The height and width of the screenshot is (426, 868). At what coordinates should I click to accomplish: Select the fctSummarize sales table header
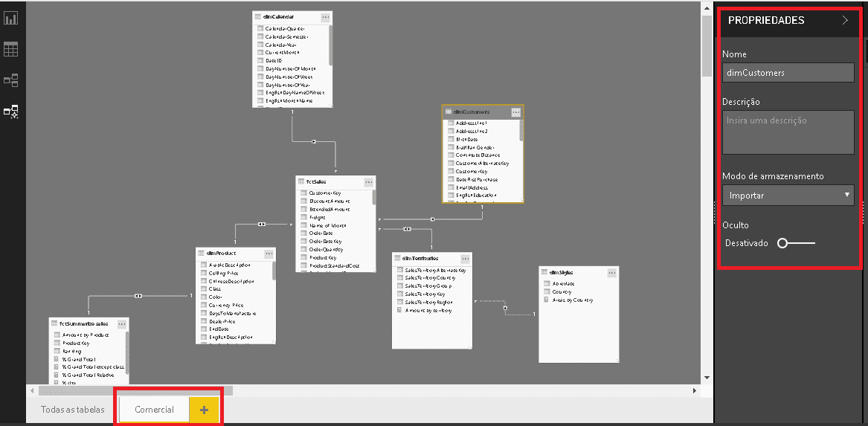(x=89, y=323)
